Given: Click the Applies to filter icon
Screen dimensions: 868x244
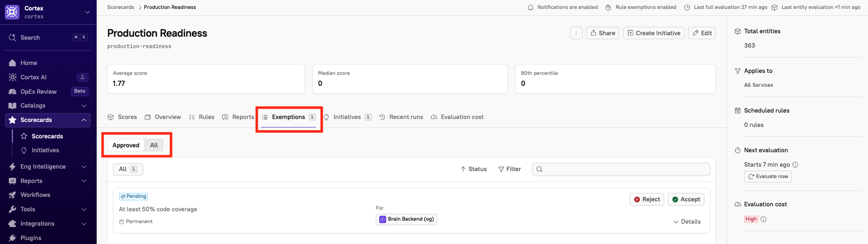Looking at the screenshot, I should point(738,71).
